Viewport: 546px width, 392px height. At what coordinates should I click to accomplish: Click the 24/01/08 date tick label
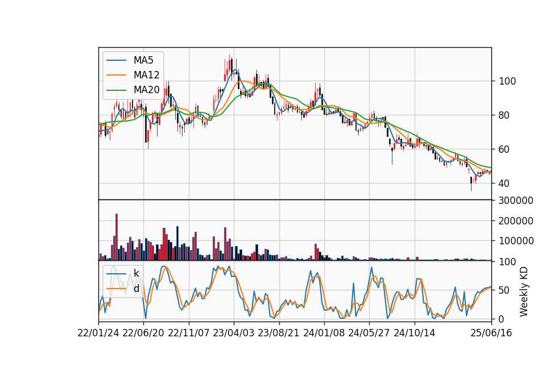[324, 333]
